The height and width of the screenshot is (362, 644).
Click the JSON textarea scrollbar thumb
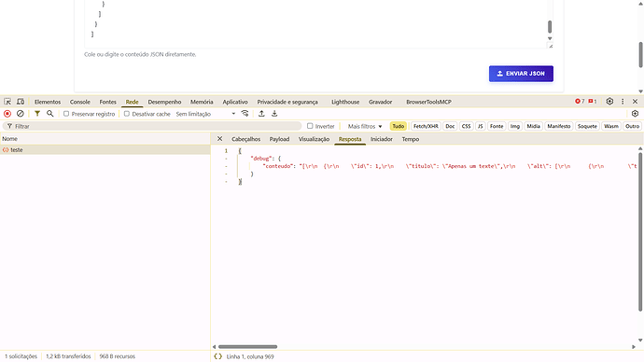550,27
